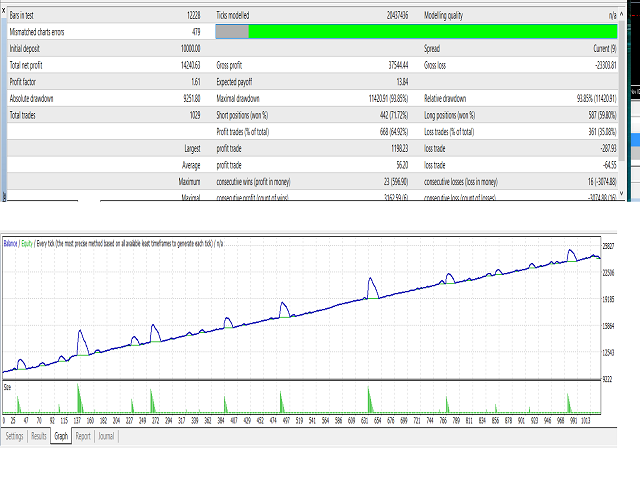Image resolution: width=640 pixels, height=480 pixels.
Task: Open the Report tab
Action: (x=83, y=436)
